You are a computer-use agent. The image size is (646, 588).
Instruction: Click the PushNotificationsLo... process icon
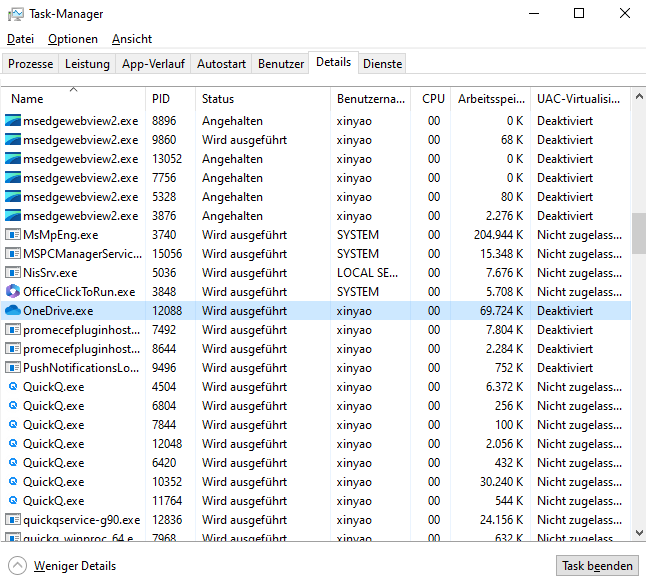pos(13,368)
